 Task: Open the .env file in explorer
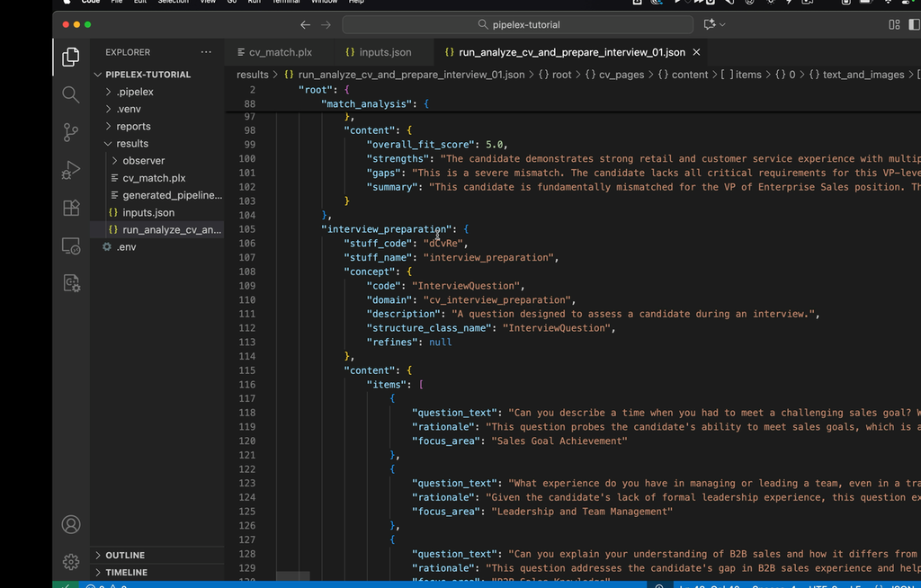126,246
